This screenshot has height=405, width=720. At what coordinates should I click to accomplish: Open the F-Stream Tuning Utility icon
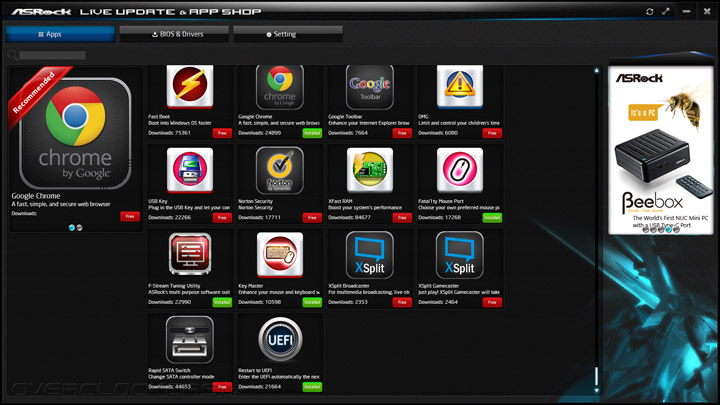[190, 254]
